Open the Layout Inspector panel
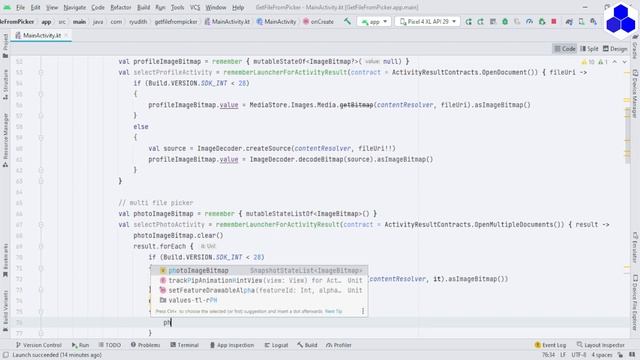This screenshot has width=640, height=360. 600,345
